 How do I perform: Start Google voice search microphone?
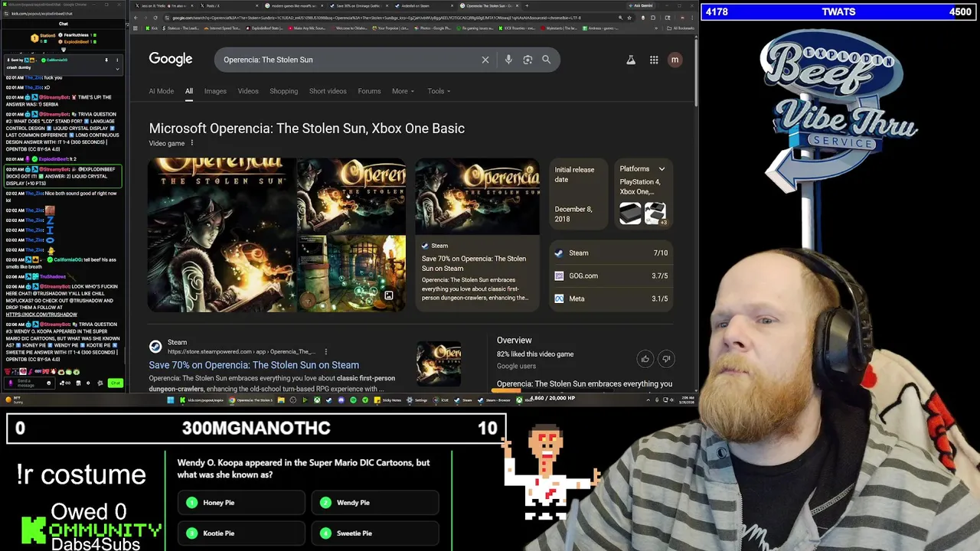(508, 60)
